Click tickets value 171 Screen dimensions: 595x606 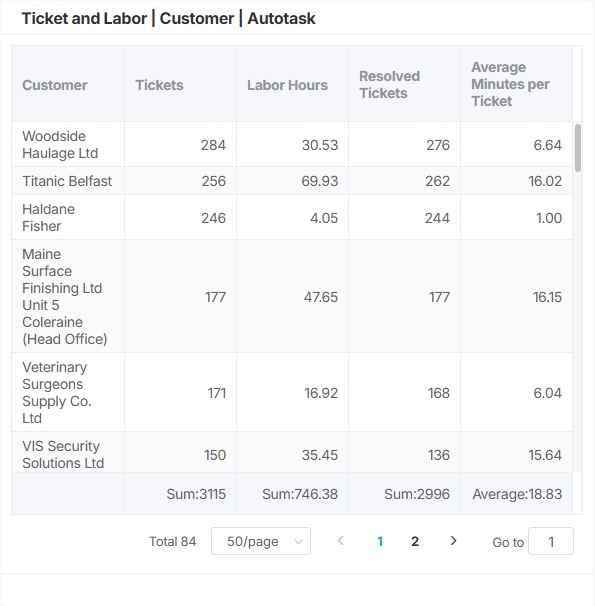click(x=216, y=393)
